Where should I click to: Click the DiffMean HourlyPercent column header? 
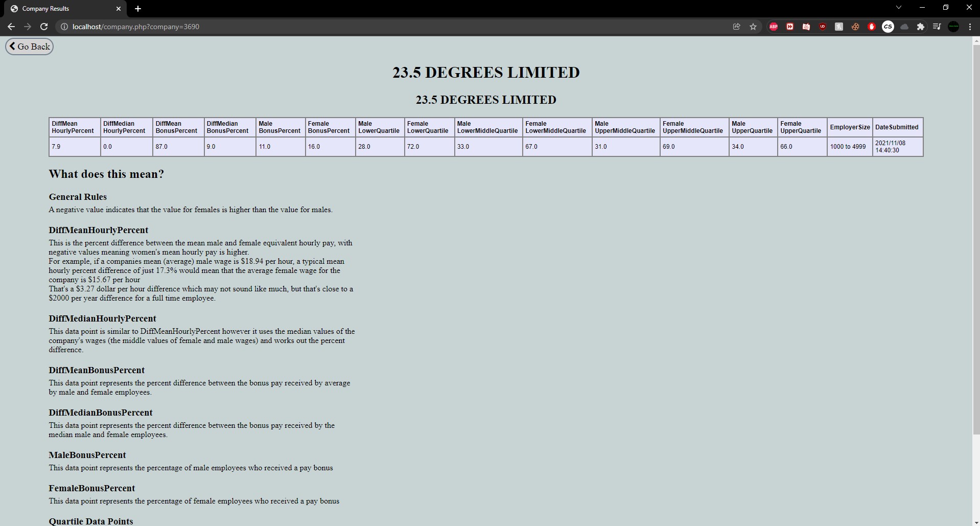[75, 127]
